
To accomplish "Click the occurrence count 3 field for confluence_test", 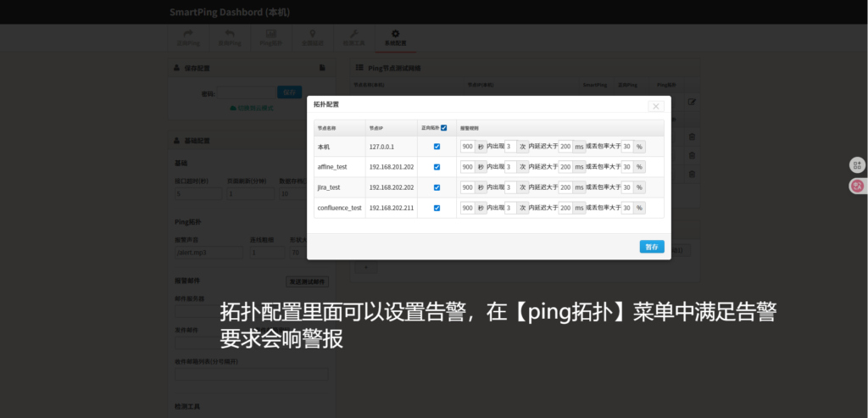I will point(509,208).
